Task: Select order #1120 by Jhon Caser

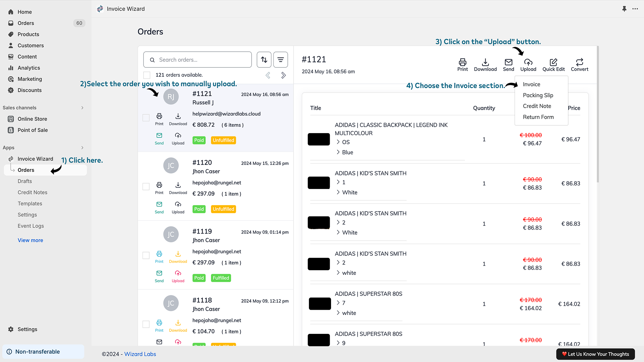Action: pos(216,186)
